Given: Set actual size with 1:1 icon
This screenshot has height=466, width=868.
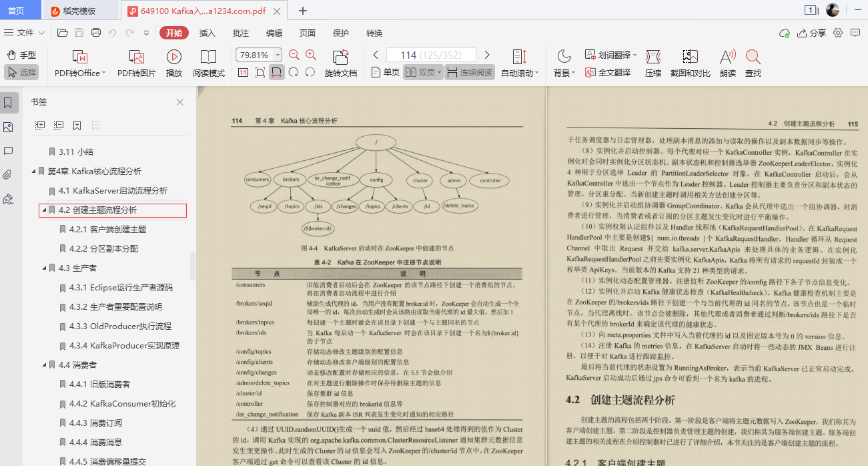Looking at the screenshot, I should coord(243,72).
